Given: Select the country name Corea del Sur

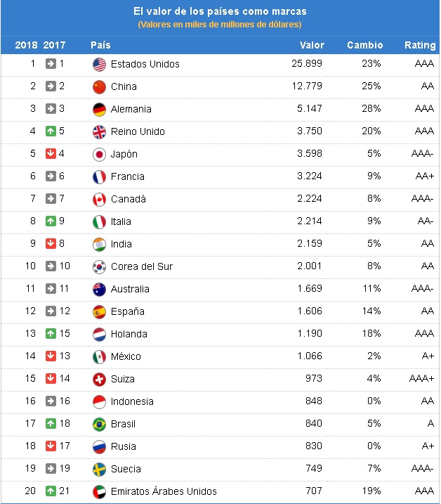Looking at the screenshot, I should point(141,266).
